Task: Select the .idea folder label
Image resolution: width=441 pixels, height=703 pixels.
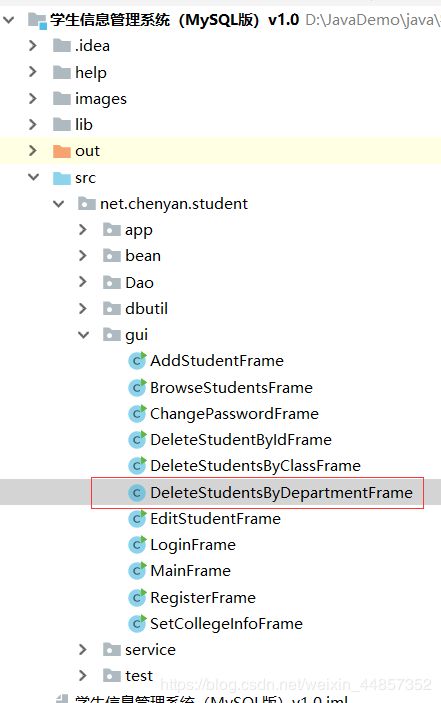Action: click(92, 46)
